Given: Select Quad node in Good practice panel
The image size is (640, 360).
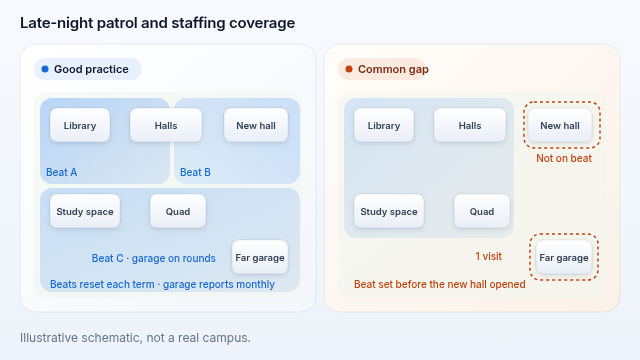Looking at the screenshot, I should pyautogui.click(x=178, y=211).
